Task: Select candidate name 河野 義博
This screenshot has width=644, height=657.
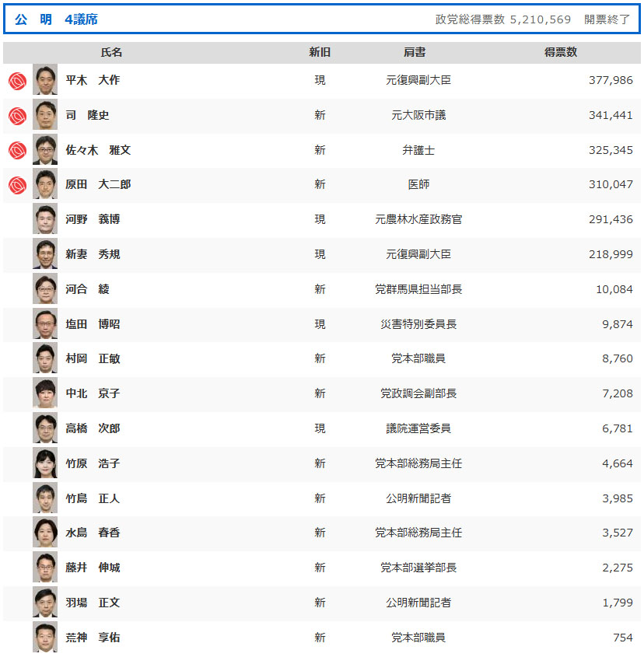Action: [93, 219]
